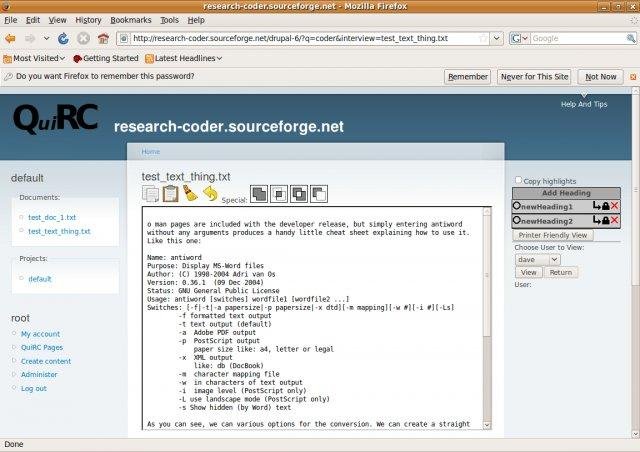Click the stop loading icon
This screenshot has width=640, height=452.
(x=83, y=39)
